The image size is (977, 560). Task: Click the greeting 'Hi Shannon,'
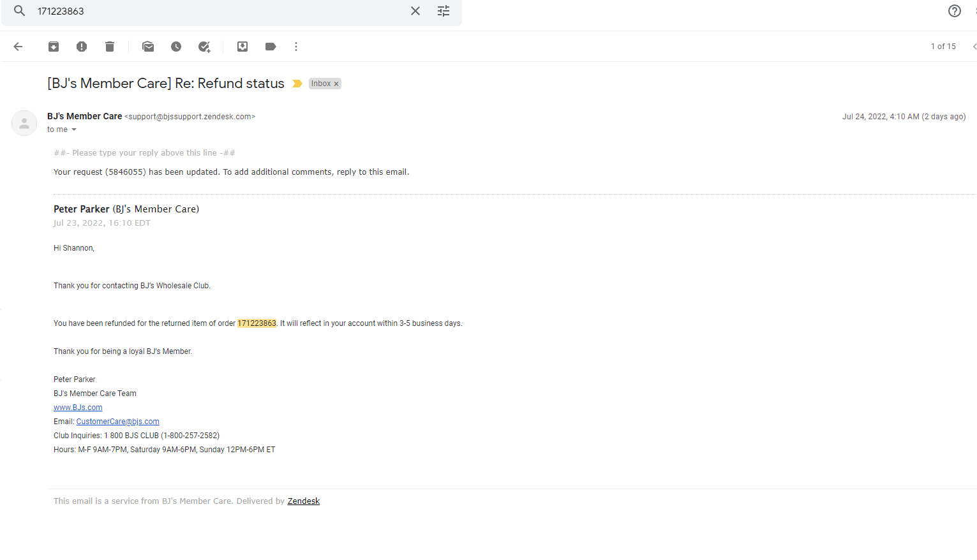74,248
